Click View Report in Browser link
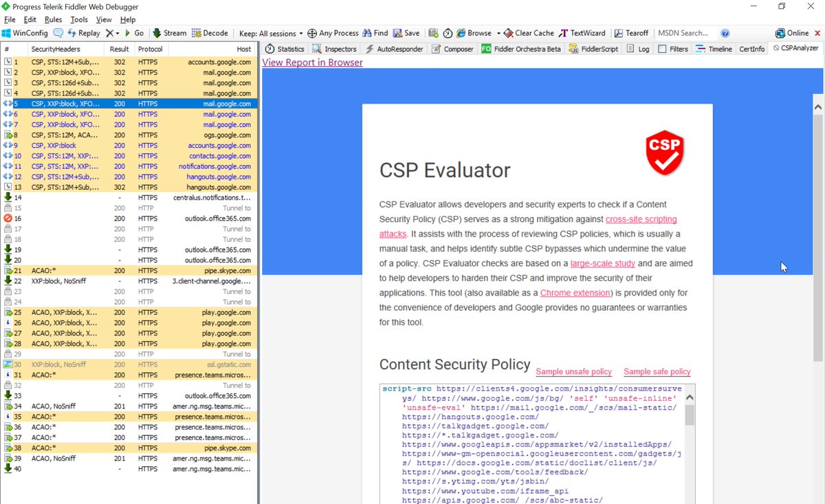This screenshot has width=825, height=504. 312,63
